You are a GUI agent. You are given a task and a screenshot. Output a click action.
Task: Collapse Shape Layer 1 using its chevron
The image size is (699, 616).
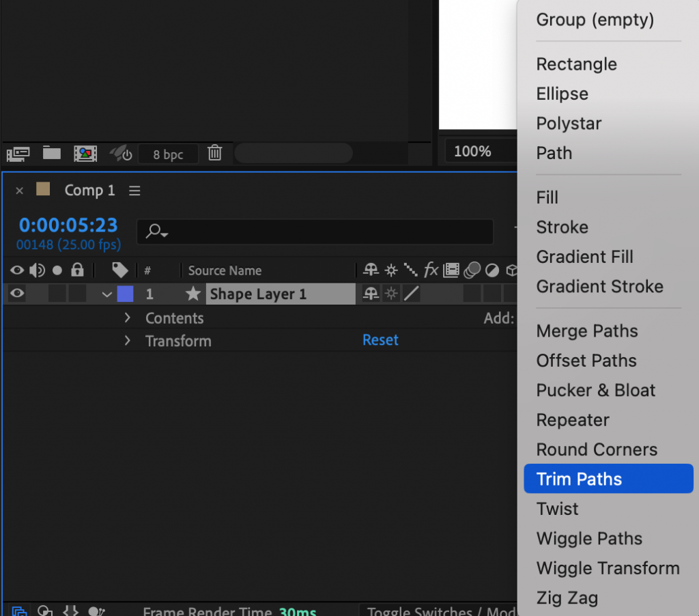click(106, 294)
